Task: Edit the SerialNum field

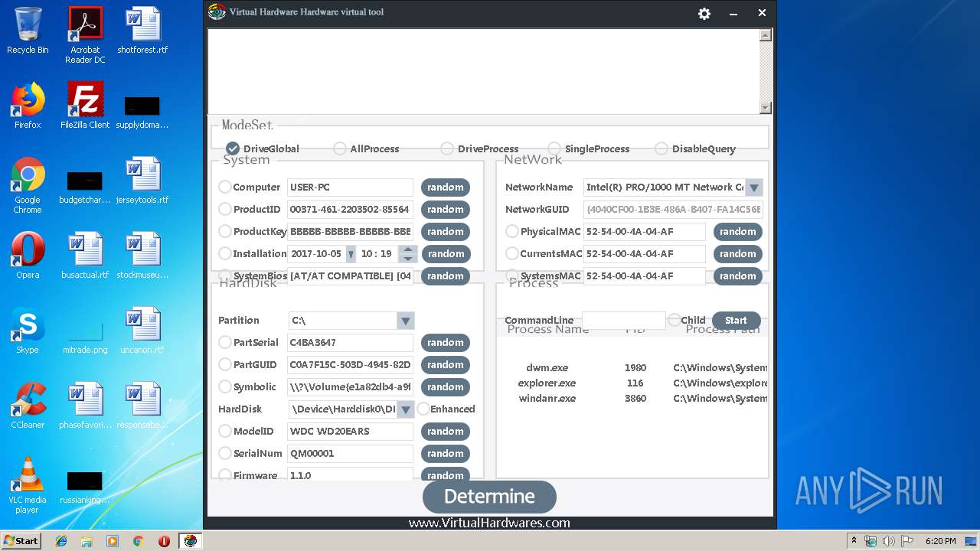Action: [350, 453]
